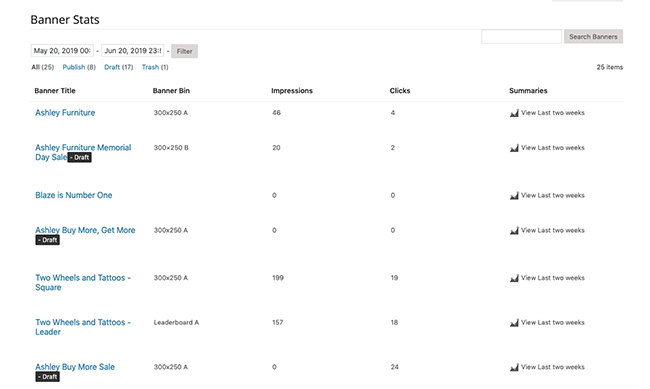Open chart icon for Ashley Furniture row
Screen dimensions: 650x389
click(x=514, y=113)
